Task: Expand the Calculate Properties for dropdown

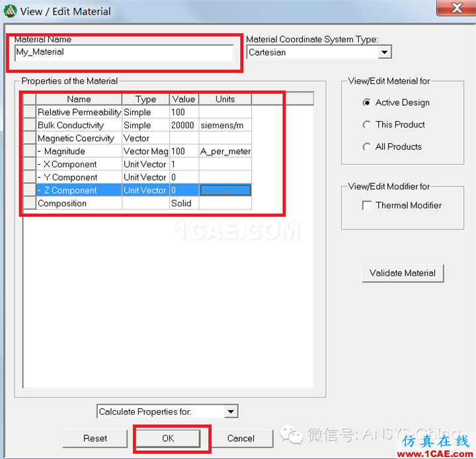Action: click(231, 411)
